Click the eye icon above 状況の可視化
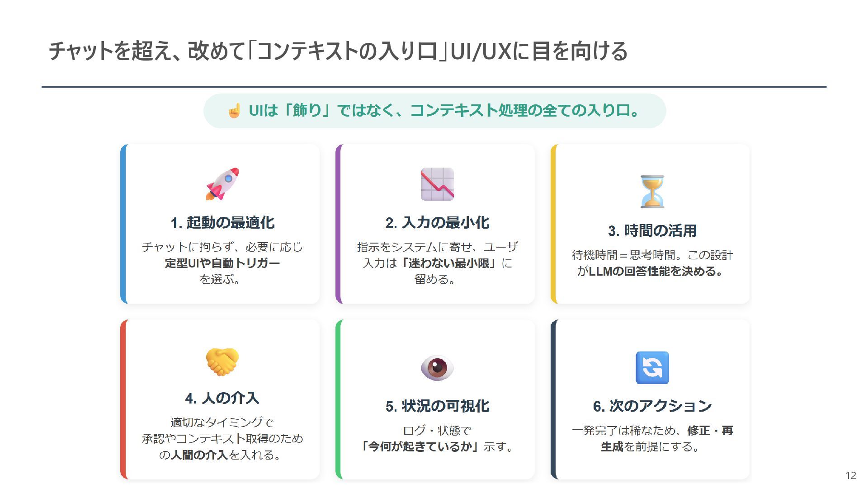 point(437,368)
